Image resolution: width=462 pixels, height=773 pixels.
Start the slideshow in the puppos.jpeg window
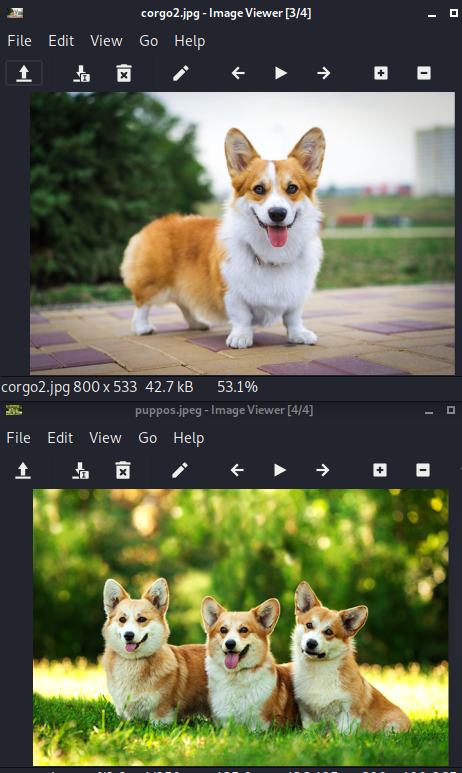[280, 470]
